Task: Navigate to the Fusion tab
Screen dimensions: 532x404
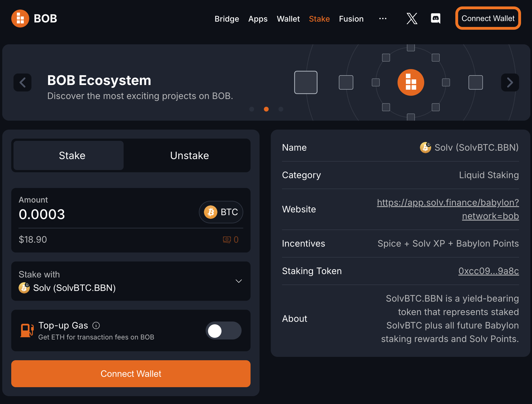Action: coord(351,19)
